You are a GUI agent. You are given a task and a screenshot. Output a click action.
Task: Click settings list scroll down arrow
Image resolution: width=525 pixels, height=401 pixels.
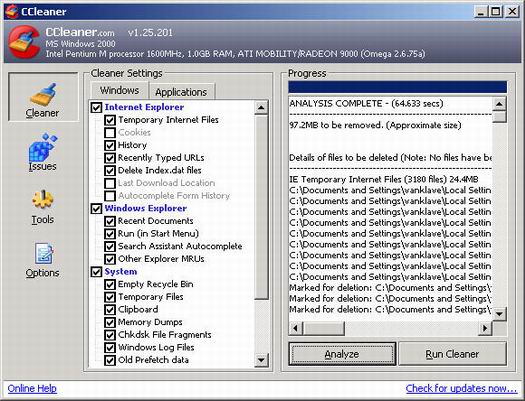(x=261, y=360)
